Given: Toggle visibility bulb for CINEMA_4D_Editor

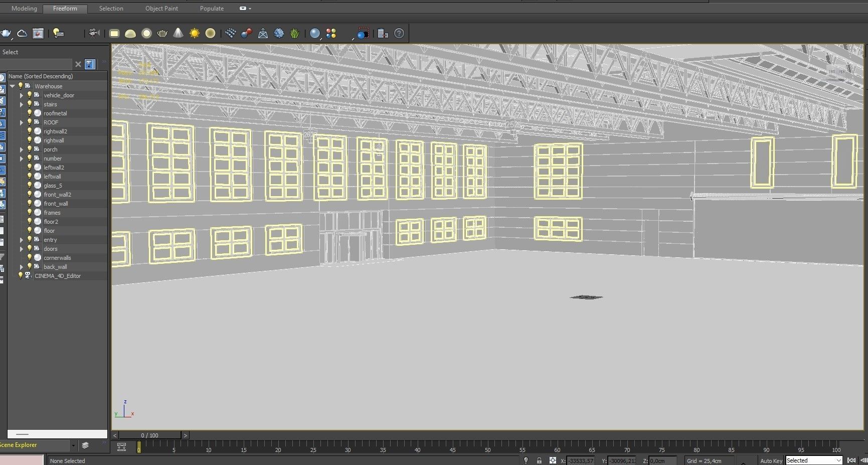Looking at the screenshot, I should [21, 275].
